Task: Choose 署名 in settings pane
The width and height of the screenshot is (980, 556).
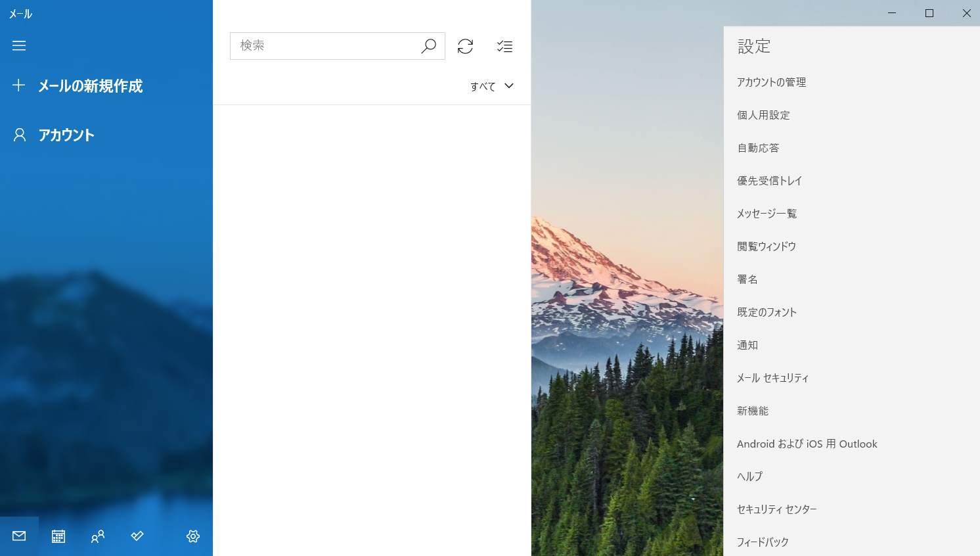Action: [x=852, y=279]
